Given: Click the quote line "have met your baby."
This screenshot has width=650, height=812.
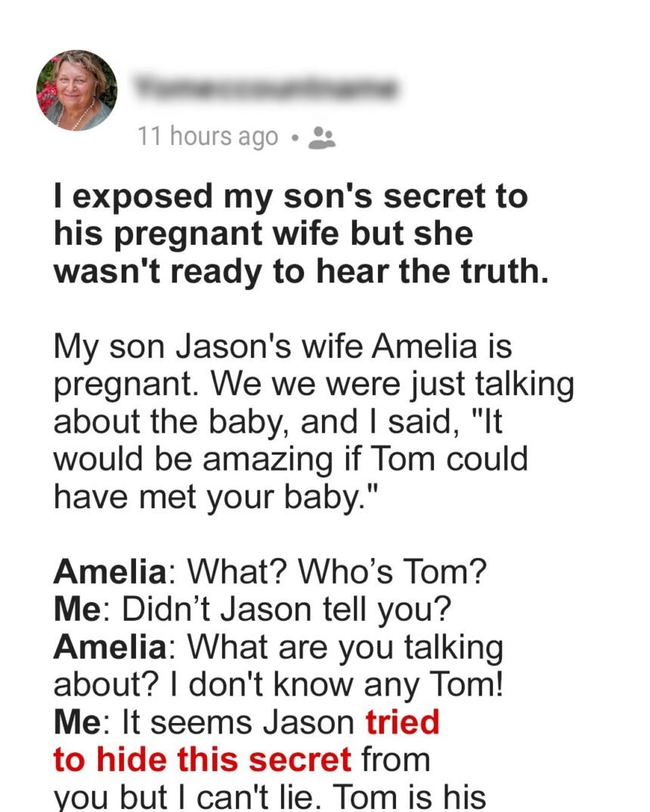Looking at the screenshot, I should [x=217, y=497].
